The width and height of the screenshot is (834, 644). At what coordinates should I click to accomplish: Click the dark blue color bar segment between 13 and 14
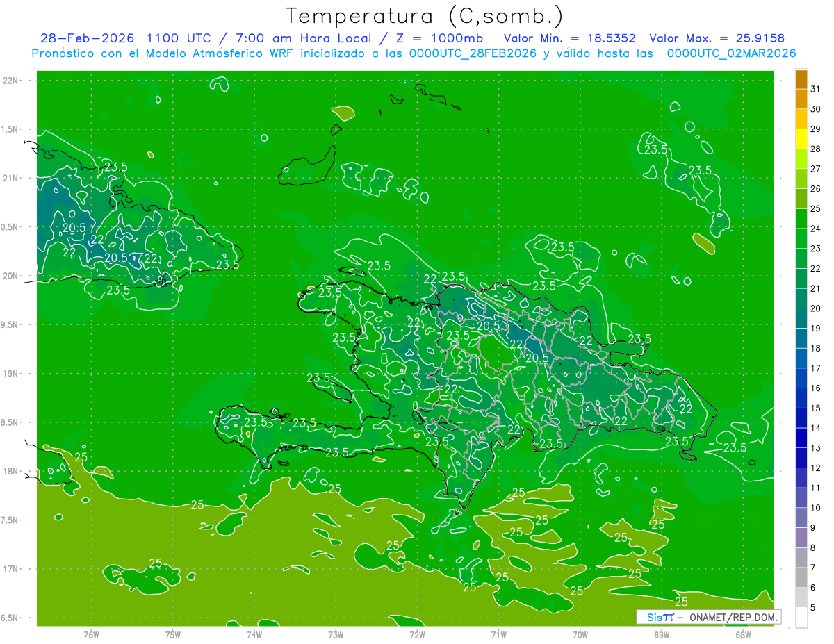point(802,438)
